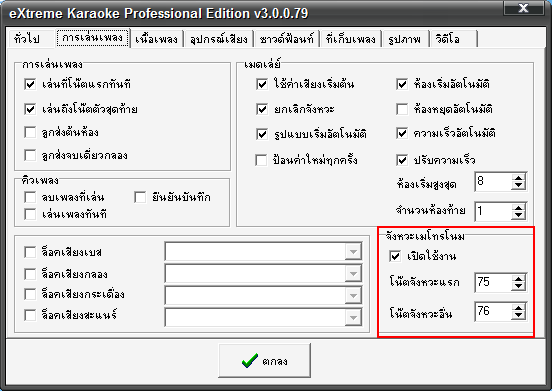
Task: Enable ล็อคเสียงกระเดื่อง checkbox
Action: click(x=30, y=294)
